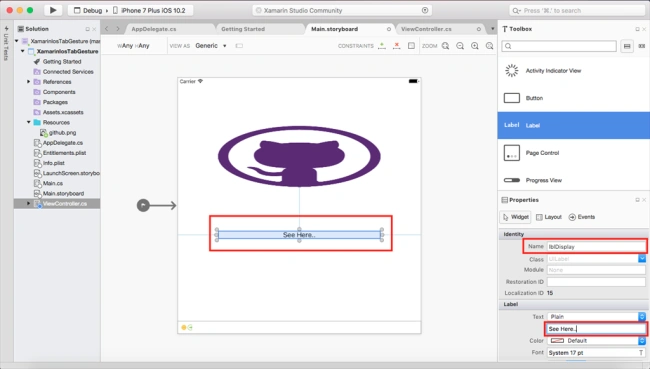650x369 pixels.
Task: Open the Layout properties tab
Action: click(x=549, y=217)
